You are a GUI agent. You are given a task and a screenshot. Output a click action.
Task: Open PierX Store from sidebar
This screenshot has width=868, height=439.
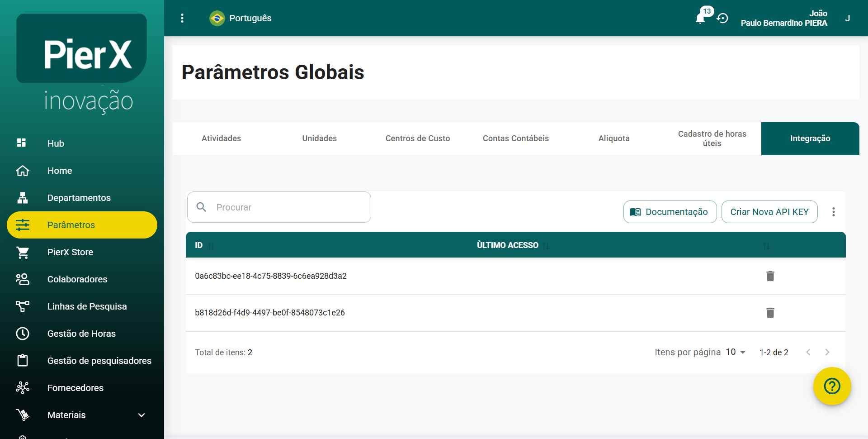[x=70, y=252]
